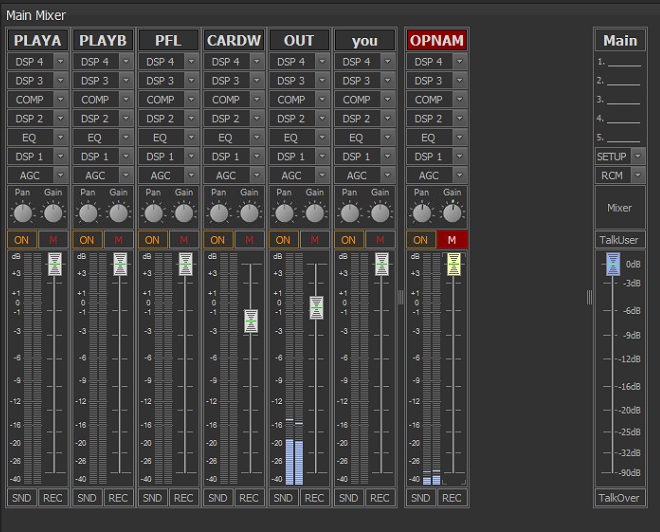Open the OPNAM DSP 1 dropdown
660x532 pixels.
tap(460, 156)
